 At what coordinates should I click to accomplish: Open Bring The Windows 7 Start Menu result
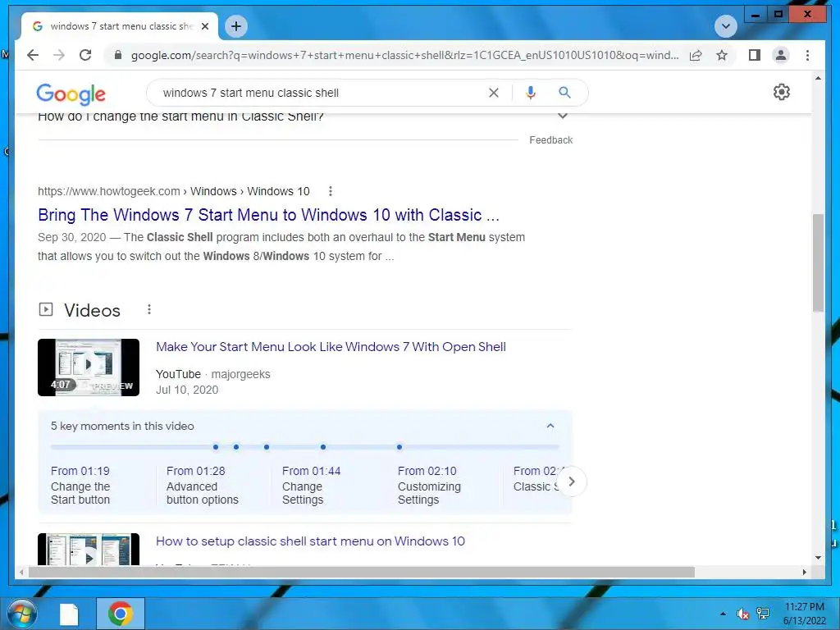[268, 216]
